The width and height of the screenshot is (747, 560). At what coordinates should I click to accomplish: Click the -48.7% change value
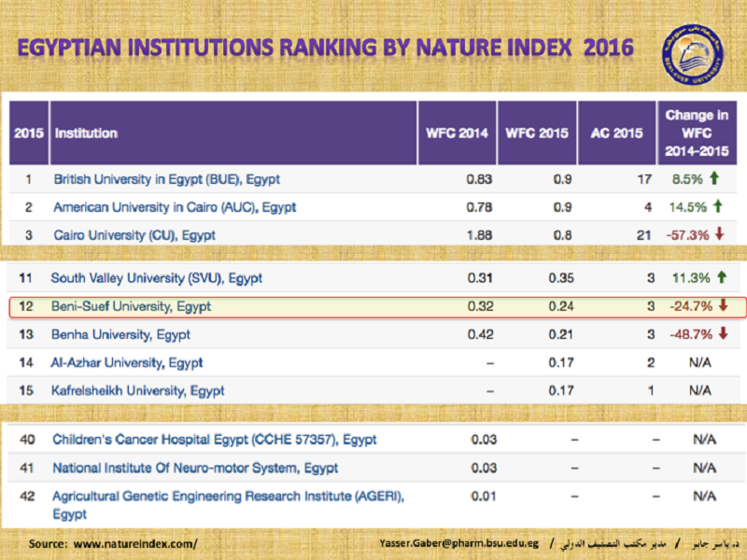[691, 334]
